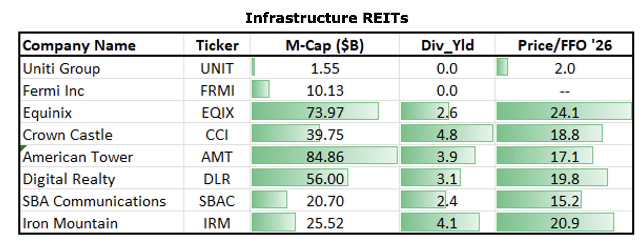Select the IRM ticker cell
644x247 pixels.
217,223
